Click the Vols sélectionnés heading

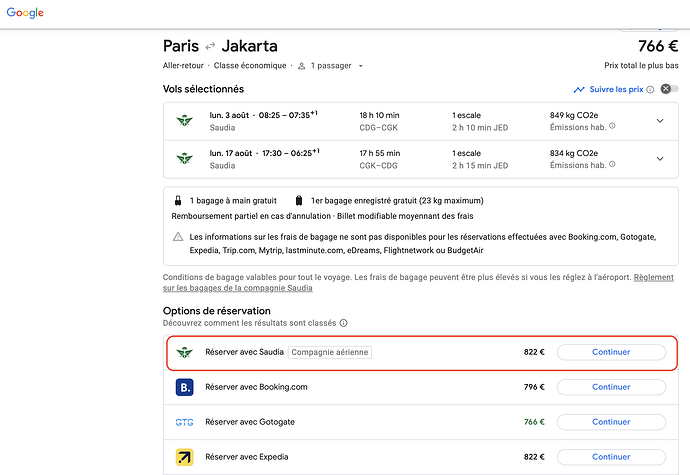(x=203, y=89)
